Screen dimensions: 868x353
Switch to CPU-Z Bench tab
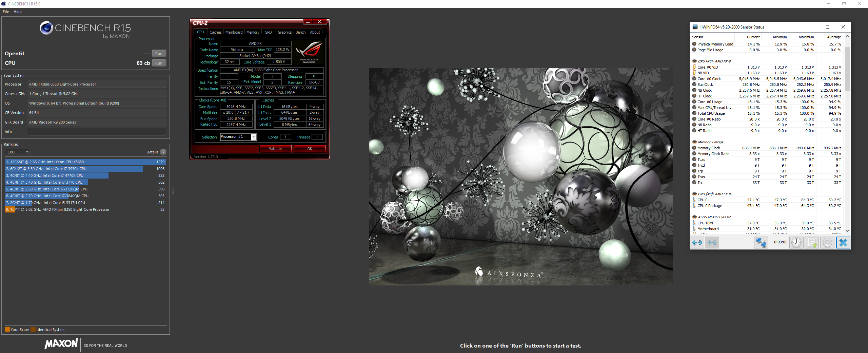point(300,32)
